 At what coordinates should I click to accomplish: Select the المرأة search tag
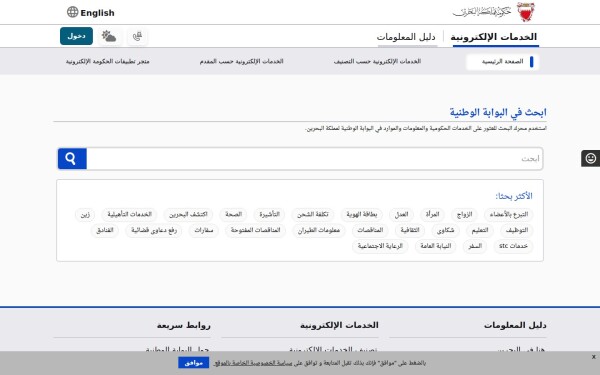click(x=432, y=214)
